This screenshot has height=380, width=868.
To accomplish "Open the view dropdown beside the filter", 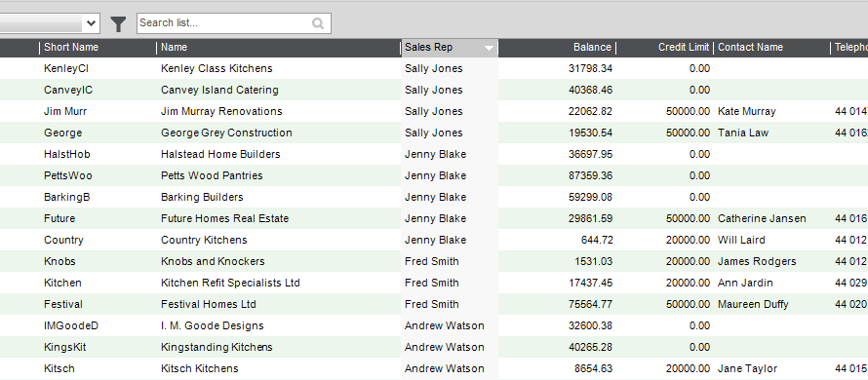I will pyautogui.click(x=92, y=23).
